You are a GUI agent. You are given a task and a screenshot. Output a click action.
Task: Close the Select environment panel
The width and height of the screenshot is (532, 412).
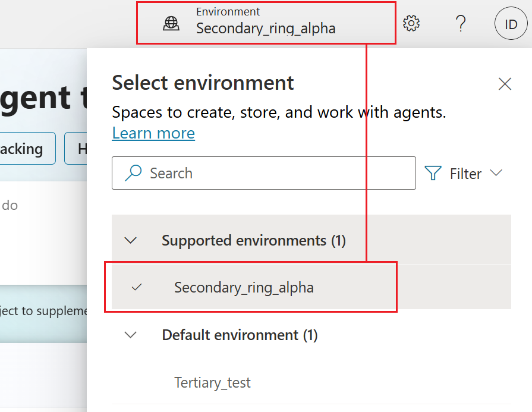[x=505, y=84]
